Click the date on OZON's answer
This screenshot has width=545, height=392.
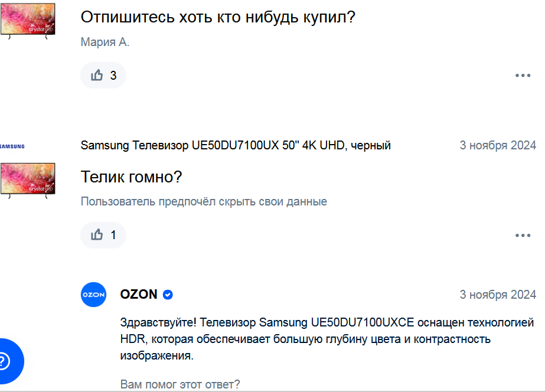tap(498, 295)
